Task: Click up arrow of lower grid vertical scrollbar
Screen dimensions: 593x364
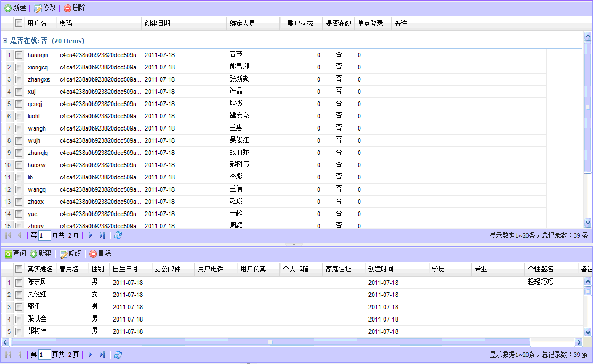Action: [587, 281]
